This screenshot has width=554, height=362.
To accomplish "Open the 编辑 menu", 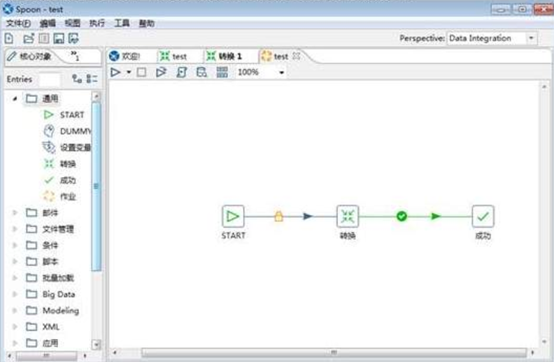I will pos(47,23).
